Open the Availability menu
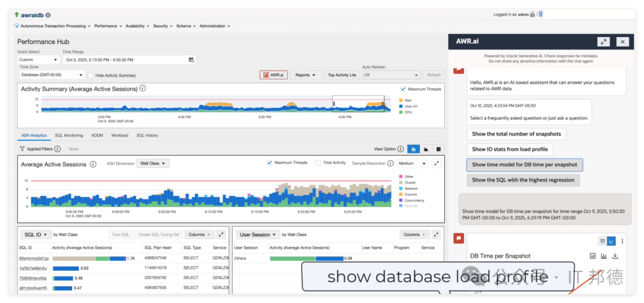 click(138, 26)
